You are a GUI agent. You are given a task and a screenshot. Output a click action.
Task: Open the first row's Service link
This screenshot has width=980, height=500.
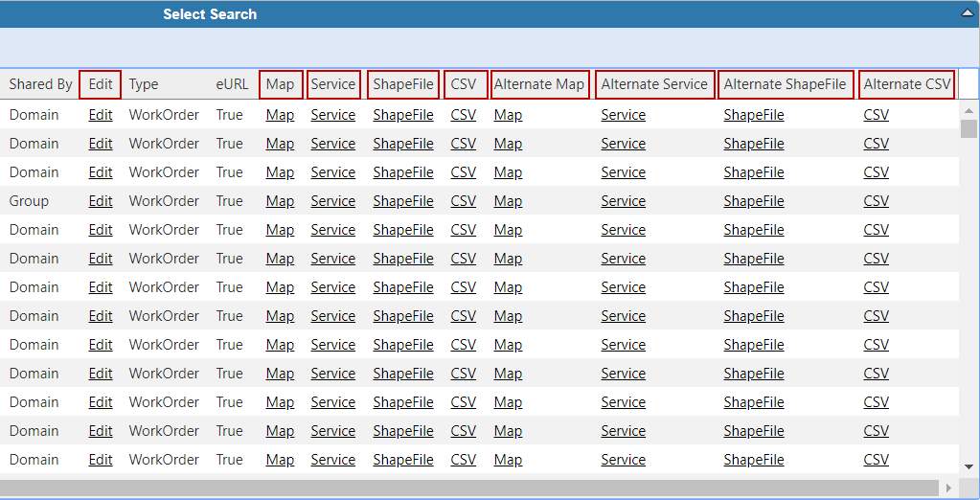333,115
